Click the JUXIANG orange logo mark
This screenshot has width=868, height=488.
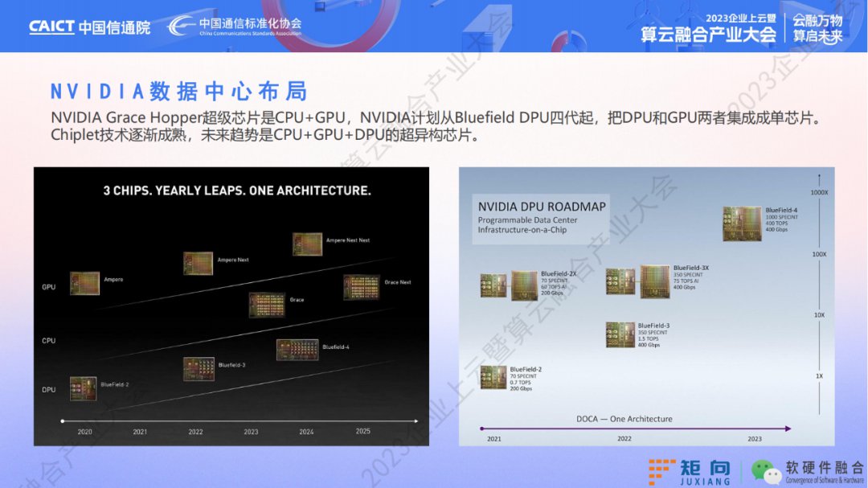[x=661, y=472]
